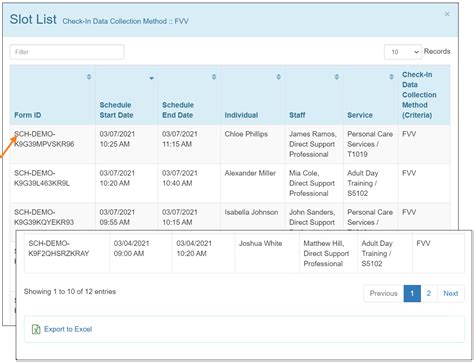Click James Ramos staff cell
The width and height of the screenshot is (474, 362).
(x=313, y=144)
